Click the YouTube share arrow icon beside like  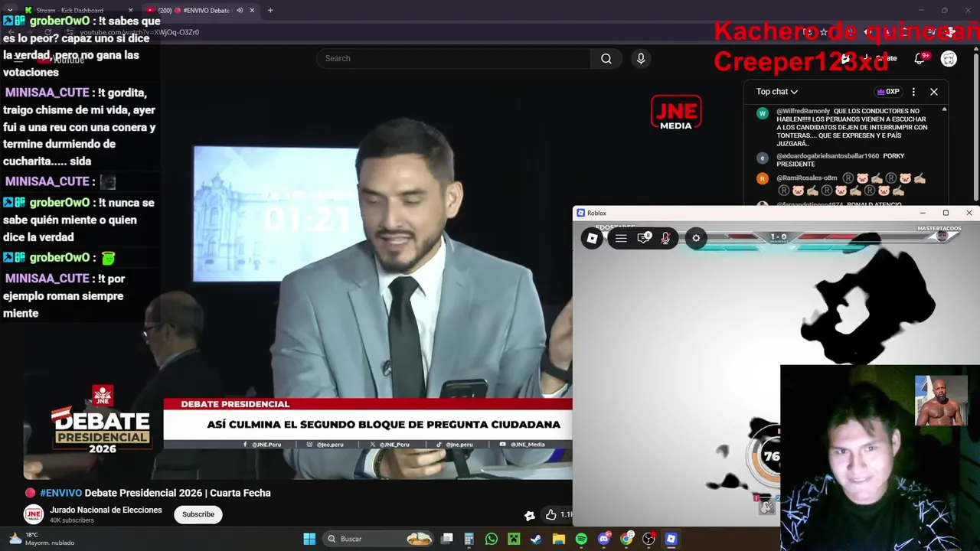pos(529,515)
